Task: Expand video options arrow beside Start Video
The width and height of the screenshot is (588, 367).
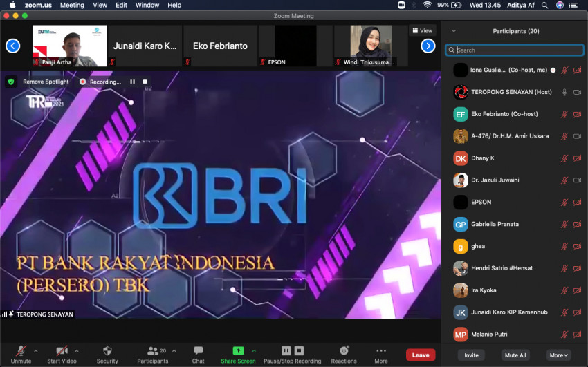Action: point(77,351)
